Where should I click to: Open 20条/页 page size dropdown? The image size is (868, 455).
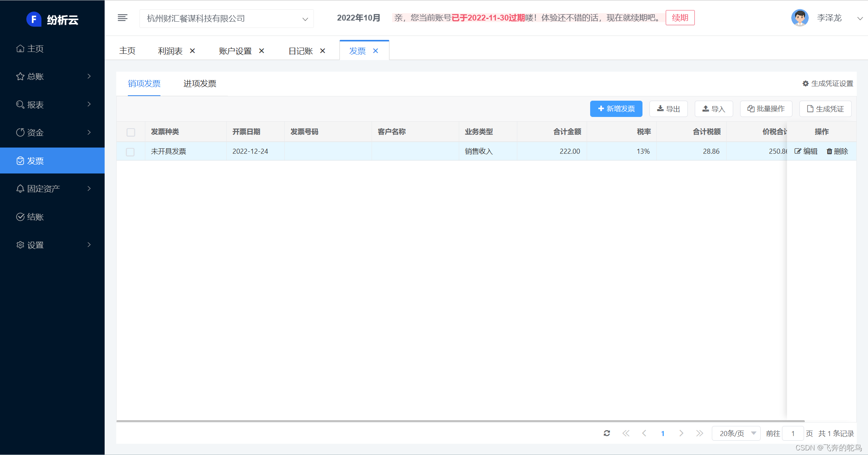(x=736, y=433)
